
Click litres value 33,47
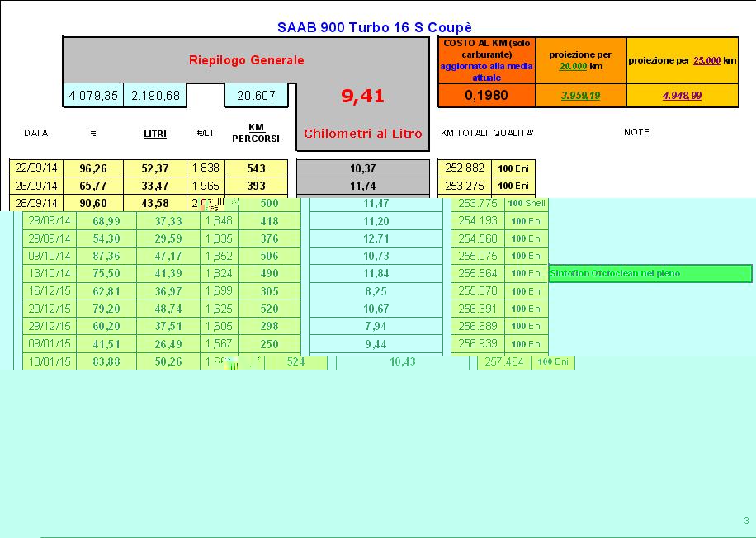click(155, 186)
